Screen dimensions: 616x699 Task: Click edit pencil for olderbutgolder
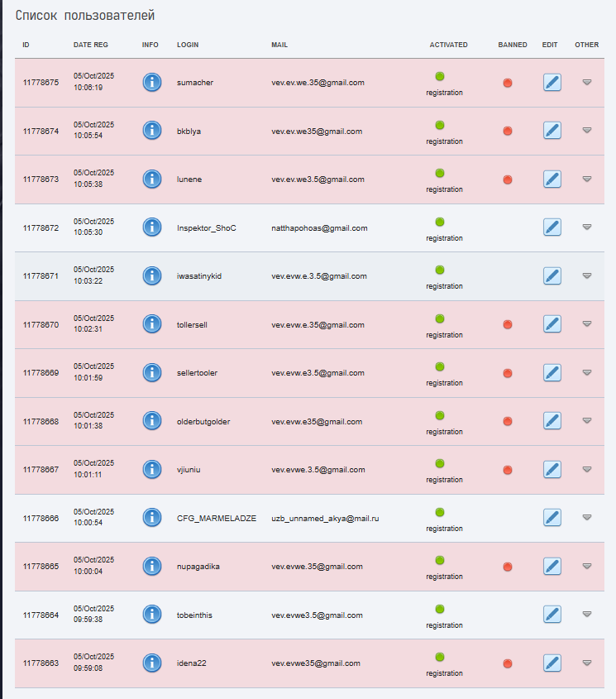(552, 421)
